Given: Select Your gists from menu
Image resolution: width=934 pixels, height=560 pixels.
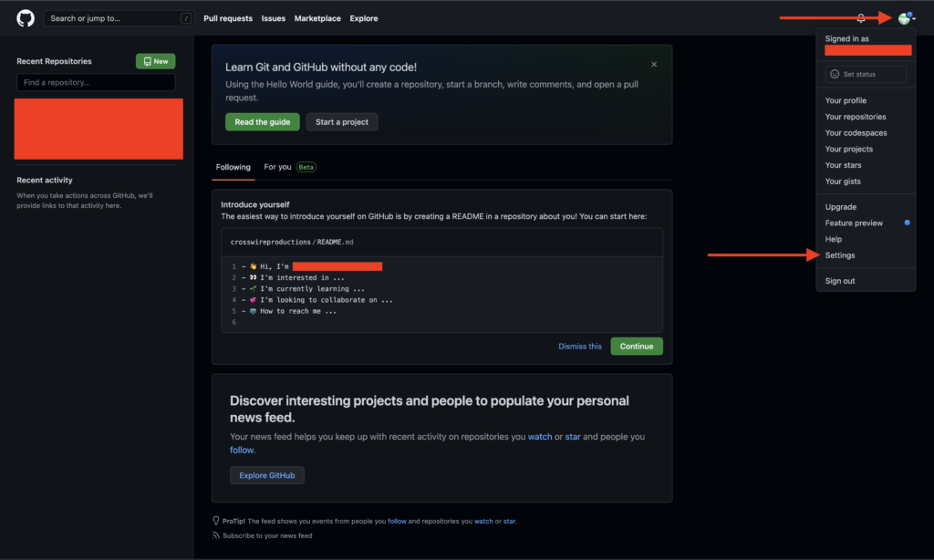Looking at the screenshot, I should coord(843,181).
